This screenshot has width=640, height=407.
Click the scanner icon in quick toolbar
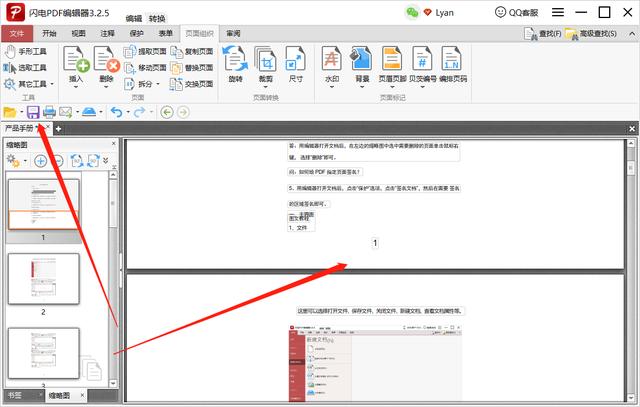(89, 112)
